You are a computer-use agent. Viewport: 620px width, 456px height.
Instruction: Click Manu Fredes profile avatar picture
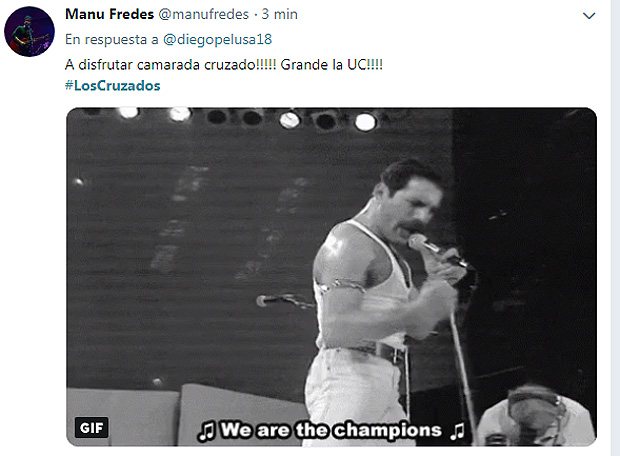point(29,31)
